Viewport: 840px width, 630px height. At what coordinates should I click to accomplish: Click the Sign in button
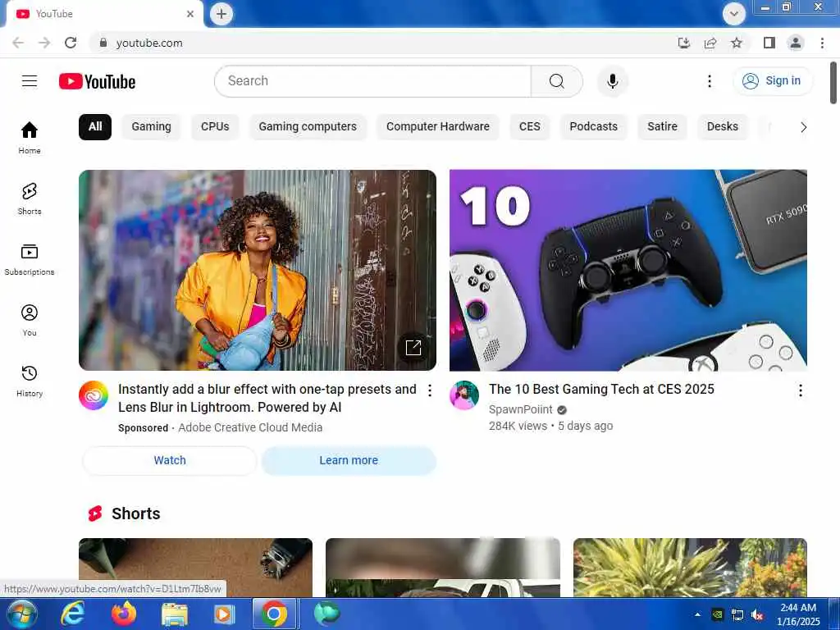click(772, 81)
